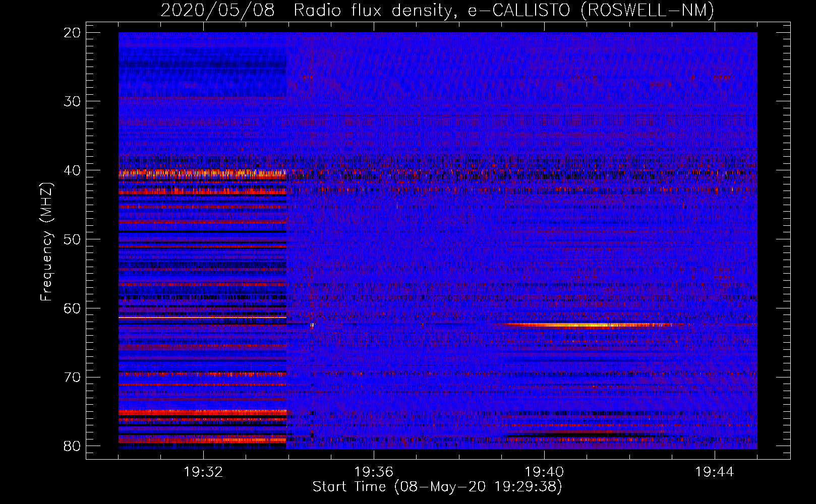Click the '60' frequency tick label
Viewport: 816px width, 504px height.
(72, 308)
